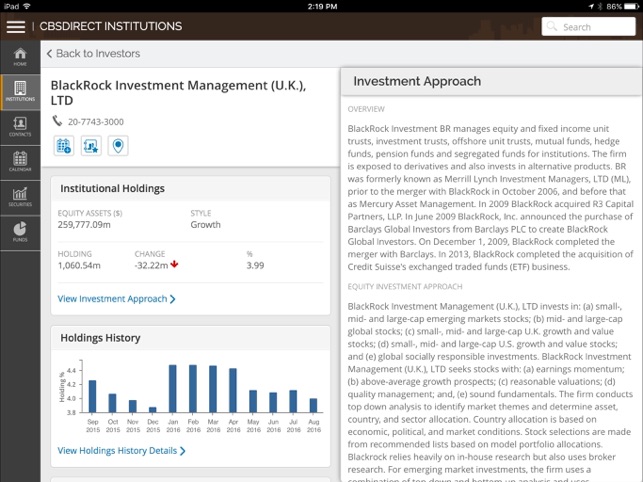Image resolution: width=643 pixels, height=482 pixels.
Task: Focus the Search field
Action: tap(588, 27)
